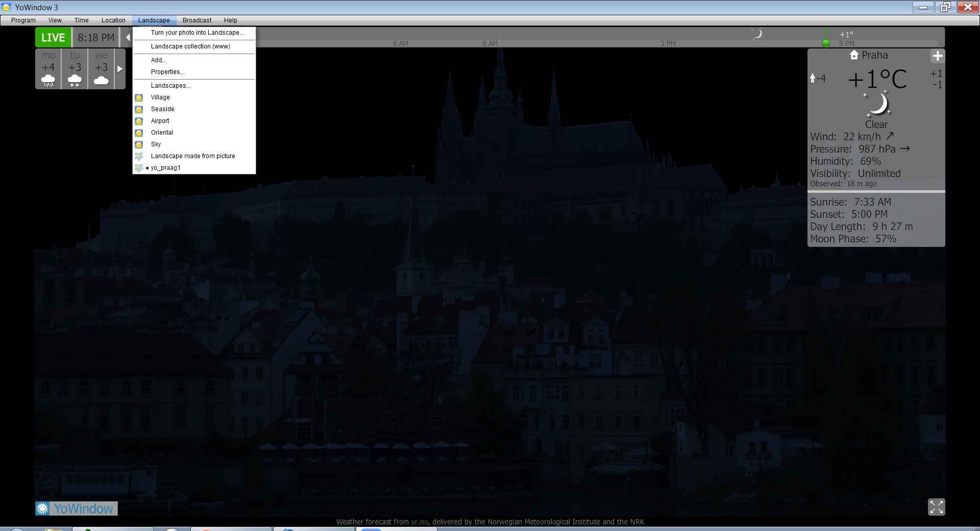Choose the Seaside landscape

162,109
